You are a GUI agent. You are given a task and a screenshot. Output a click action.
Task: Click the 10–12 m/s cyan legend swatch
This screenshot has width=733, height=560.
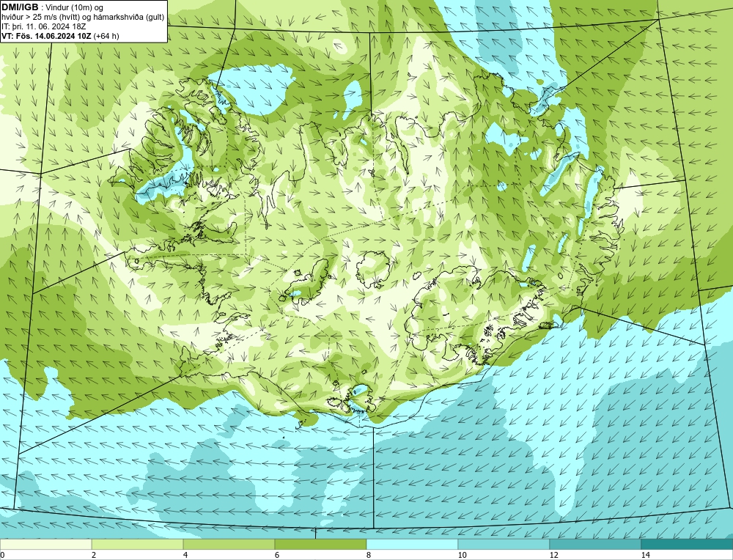tap(504, 545)
